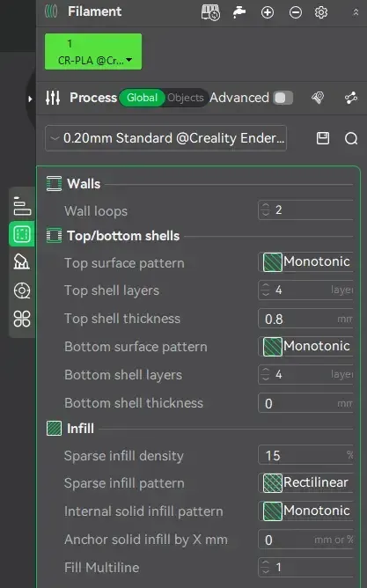Open the CR-PLA filament dropdown
This screenshot has height=588, width=367.
[x=93, y=52]
